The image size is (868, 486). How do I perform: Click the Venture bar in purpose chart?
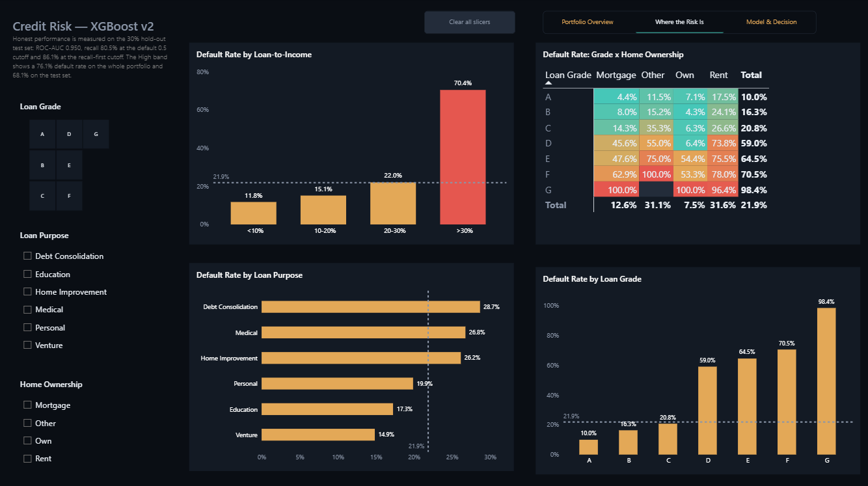pos(318,435)
